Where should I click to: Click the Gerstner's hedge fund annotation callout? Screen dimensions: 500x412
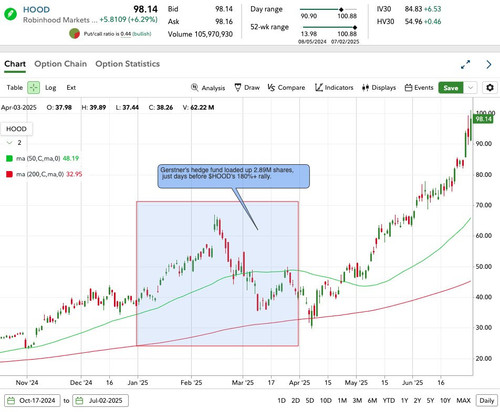pyautogui.click(x=233, y=176)
